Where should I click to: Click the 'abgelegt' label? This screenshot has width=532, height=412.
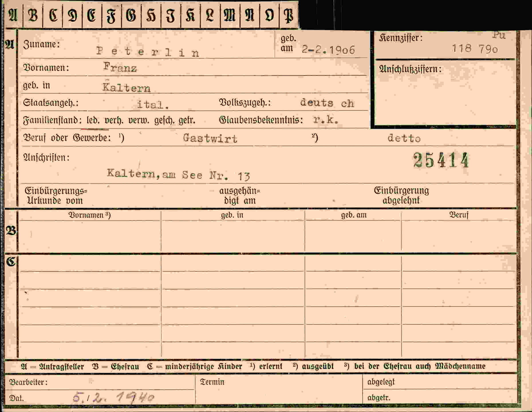[x=381, y=382]
